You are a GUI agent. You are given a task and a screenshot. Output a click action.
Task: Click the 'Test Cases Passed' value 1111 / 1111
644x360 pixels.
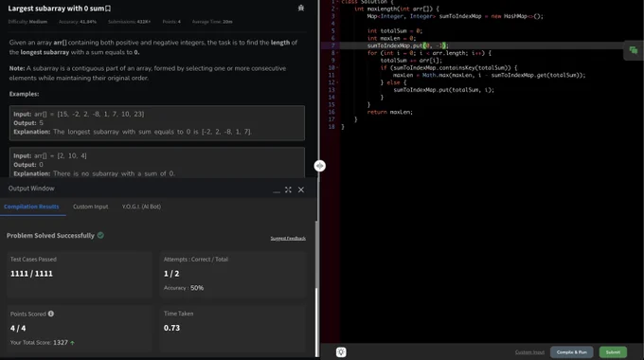(31, 274)
